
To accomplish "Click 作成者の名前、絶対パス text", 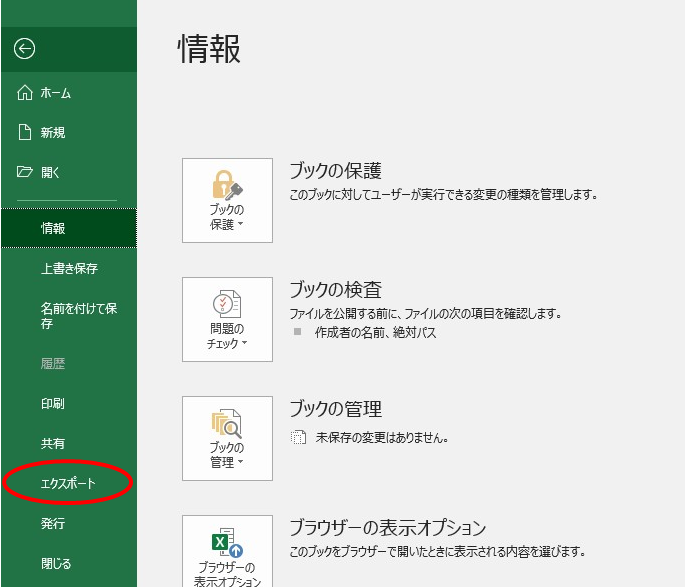I will tap(376, 333).
